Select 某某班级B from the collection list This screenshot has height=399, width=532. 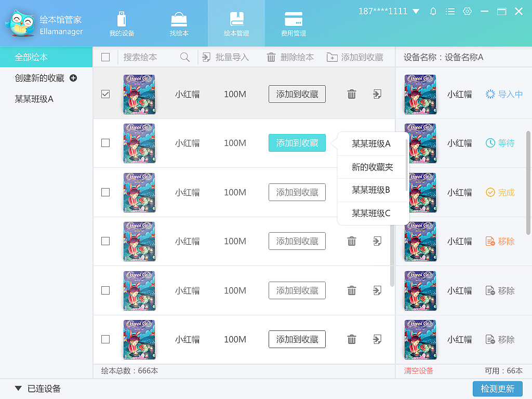pos(373,190)
